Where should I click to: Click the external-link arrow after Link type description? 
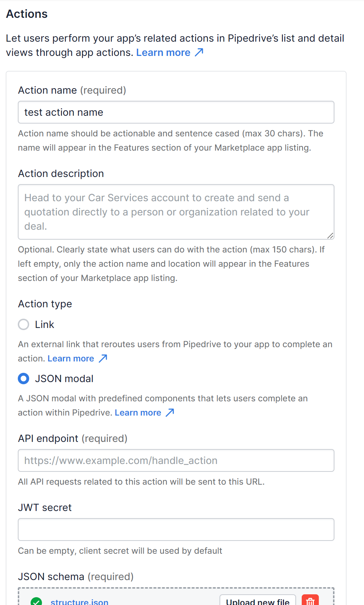(103, 358)
